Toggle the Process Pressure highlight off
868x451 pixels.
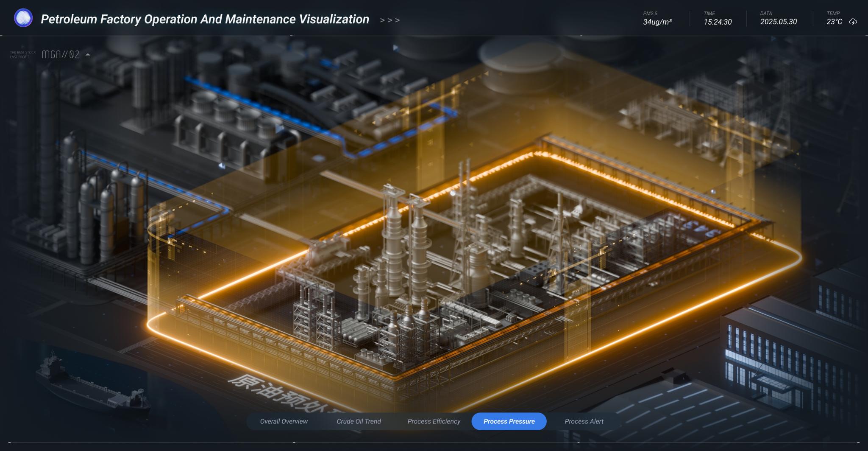pyautogui.click(x=509, y=421)
